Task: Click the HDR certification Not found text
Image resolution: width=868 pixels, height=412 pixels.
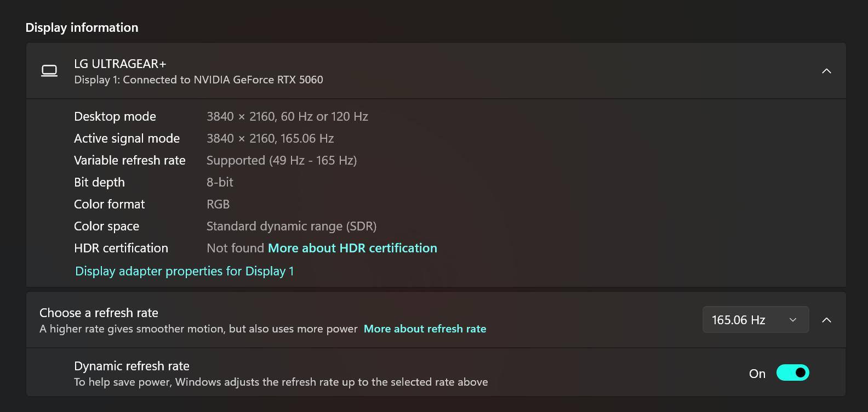Action: (235, 248)
